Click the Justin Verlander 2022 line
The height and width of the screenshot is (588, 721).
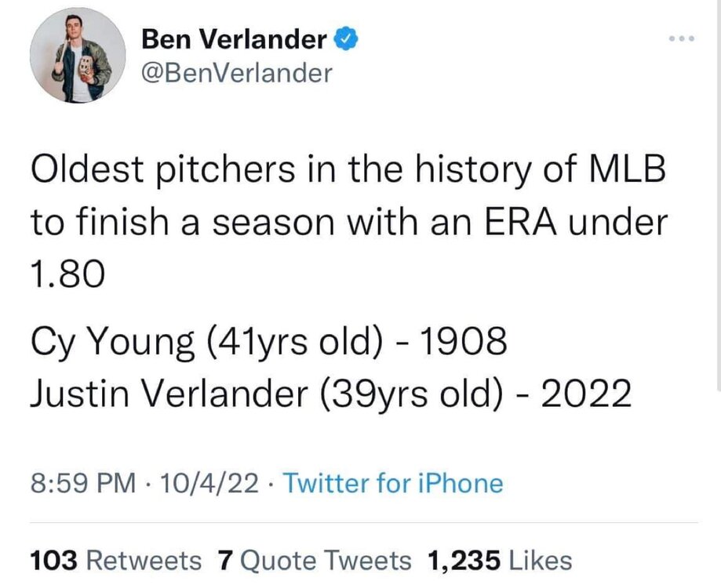[330, 392]
